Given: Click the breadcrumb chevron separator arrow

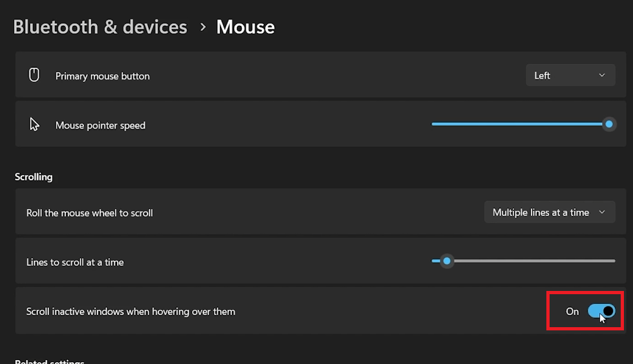Looking at the screenshot, I should [202, 27].
